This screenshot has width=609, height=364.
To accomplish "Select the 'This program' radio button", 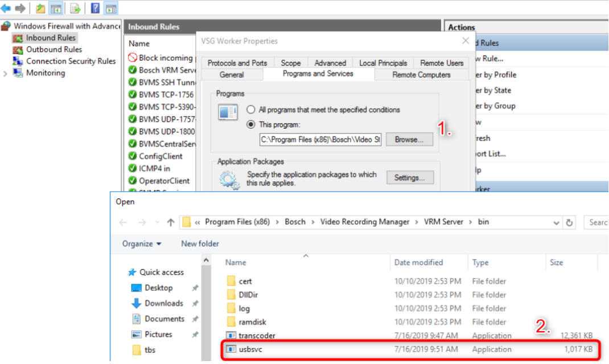I will tap(251, 125).
